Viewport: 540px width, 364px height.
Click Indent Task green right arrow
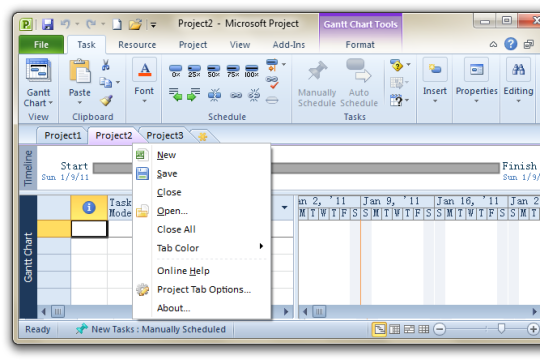[x=194, y=94]
